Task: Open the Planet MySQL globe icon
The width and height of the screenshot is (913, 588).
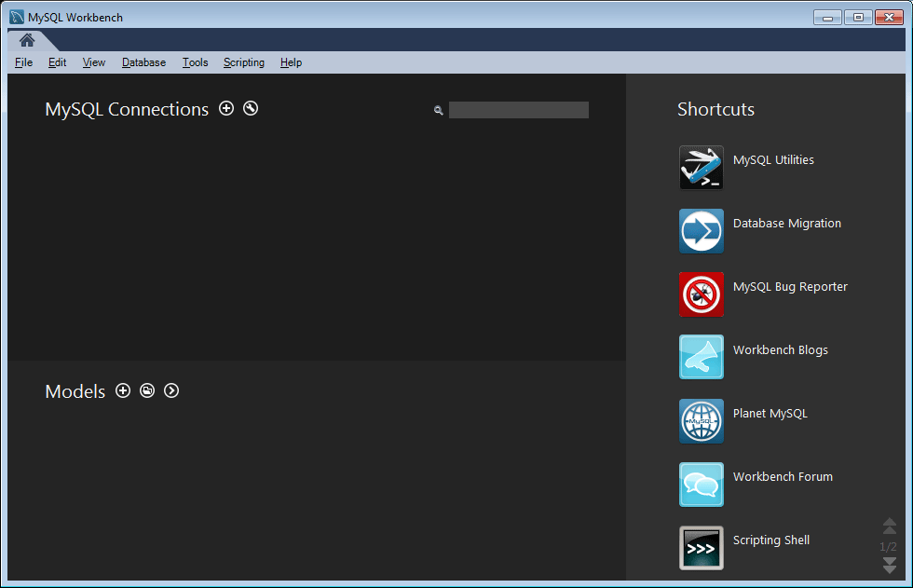Action: coord(701,421)
